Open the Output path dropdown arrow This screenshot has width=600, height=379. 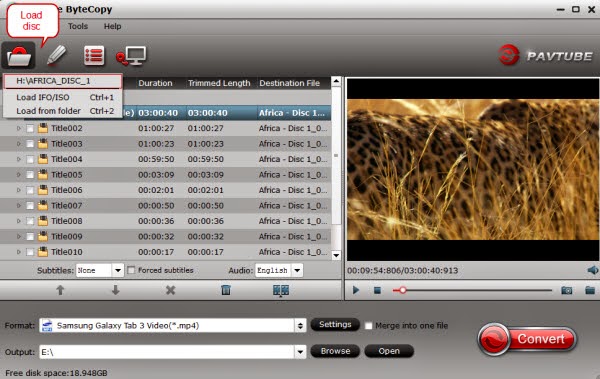pyautogui.click(x=300, y=352)
